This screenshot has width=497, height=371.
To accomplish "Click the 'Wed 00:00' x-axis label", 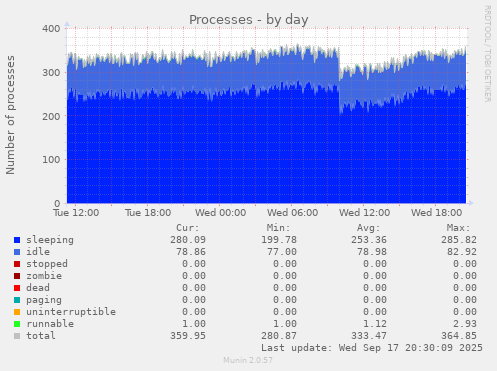I will pos(221,213).
